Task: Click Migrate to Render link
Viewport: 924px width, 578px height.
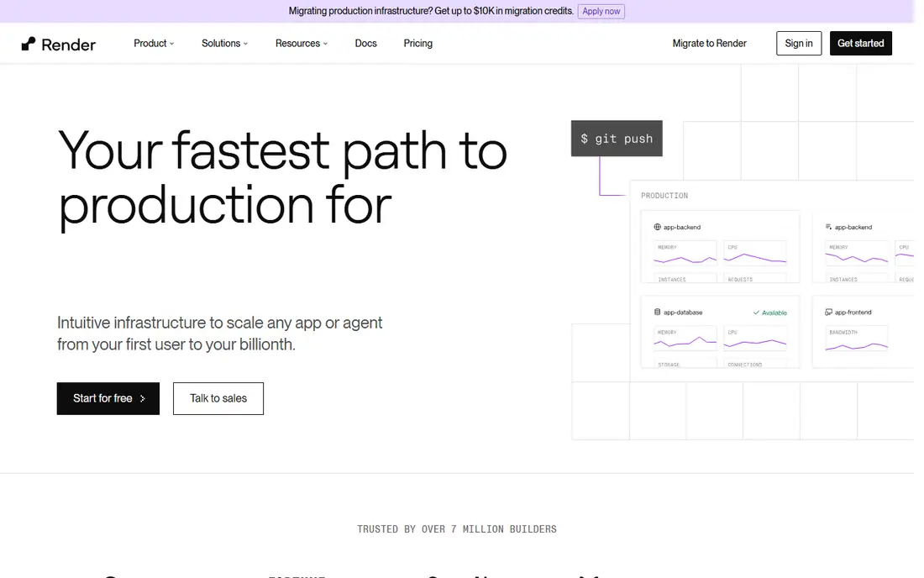Action: pyautogui.click(x=709, y=44)
